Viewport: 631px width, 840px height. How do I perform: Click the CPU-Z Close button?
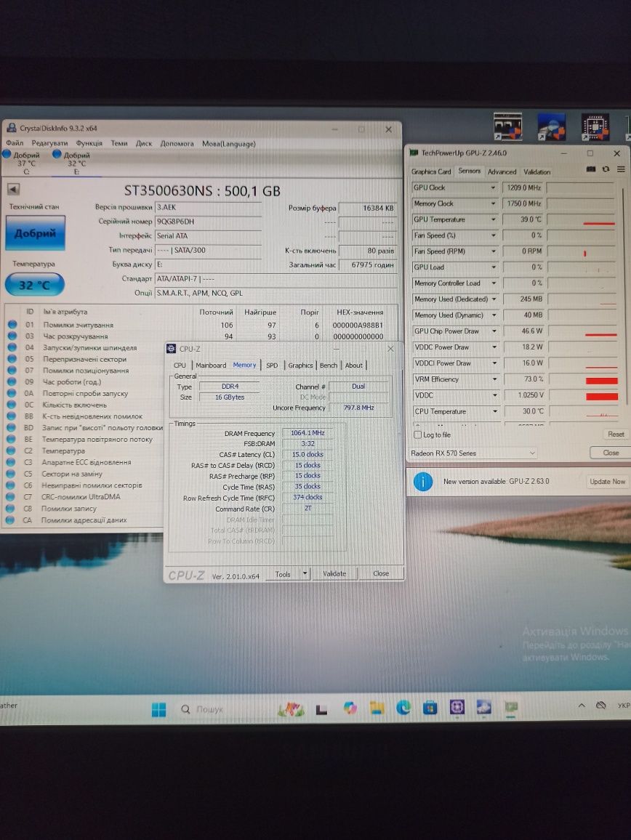click(x=381, y=573)
